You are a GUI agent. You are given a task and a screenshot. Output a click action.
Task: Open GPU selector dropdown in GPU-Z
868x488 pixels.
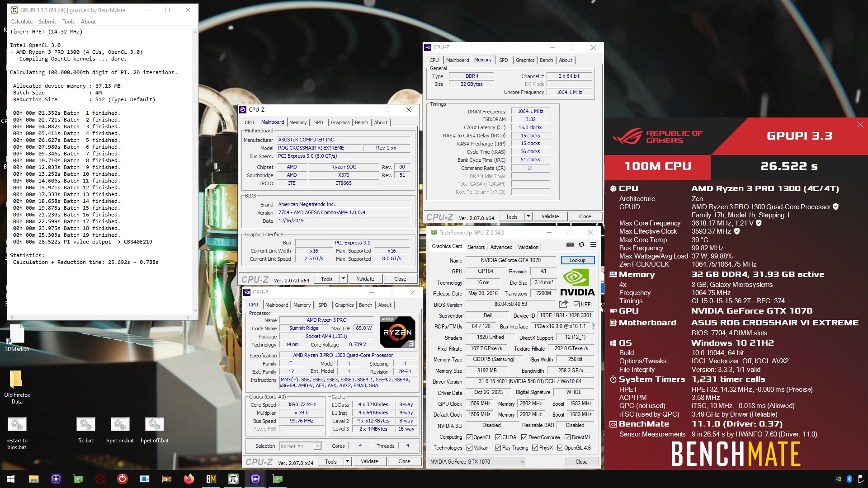[x=477, y=461]
